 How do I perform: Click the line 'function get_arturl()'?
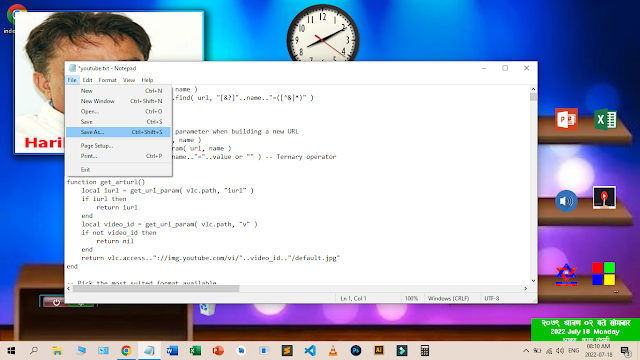106,182
